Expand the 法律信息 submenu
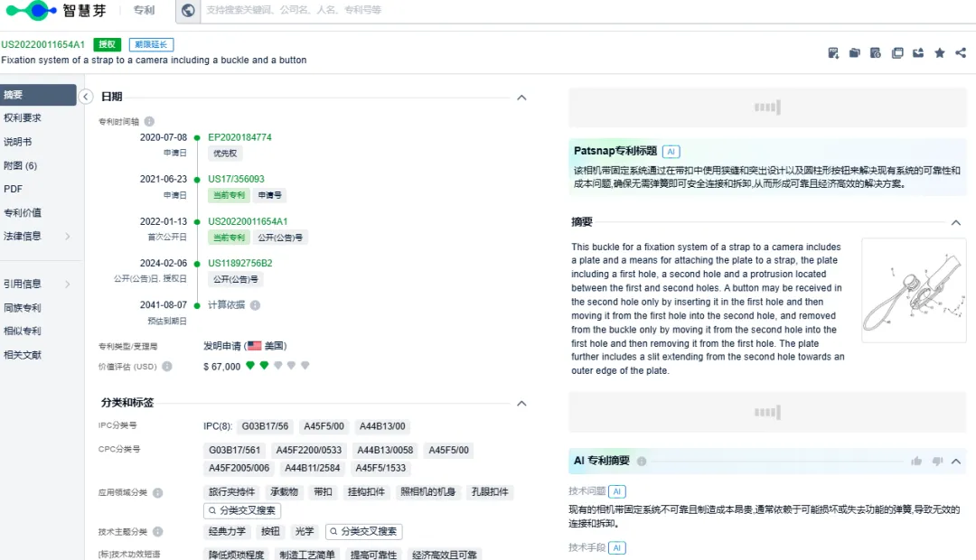 68,237
